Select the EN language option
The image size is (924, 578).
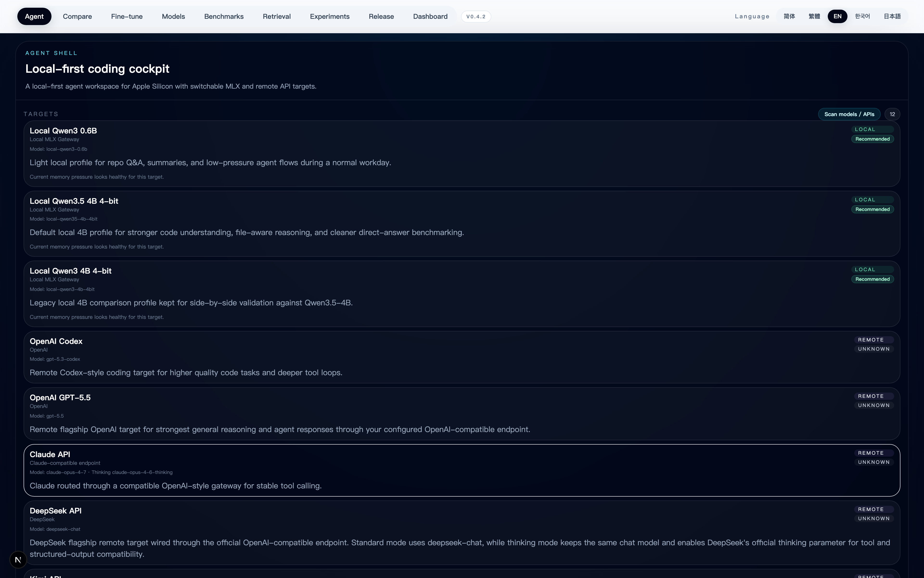click(x=837, y=16)
